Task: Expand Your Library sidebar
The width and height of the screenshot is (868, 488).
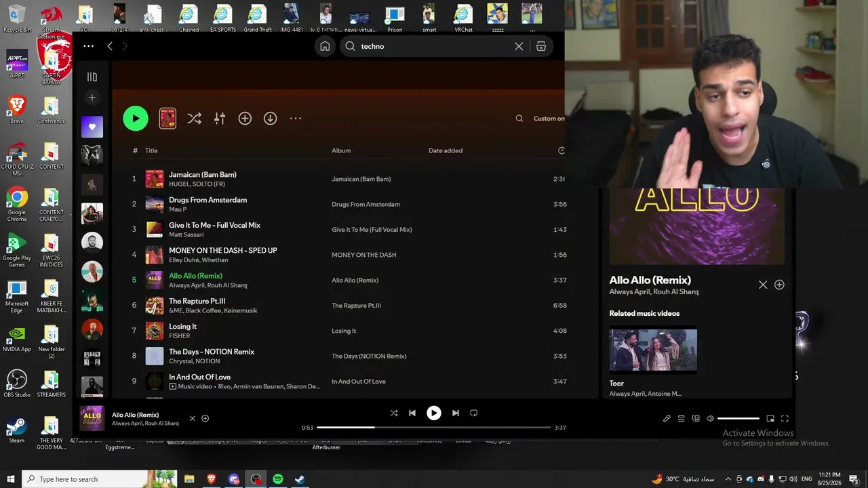Action: coord(92,77)
